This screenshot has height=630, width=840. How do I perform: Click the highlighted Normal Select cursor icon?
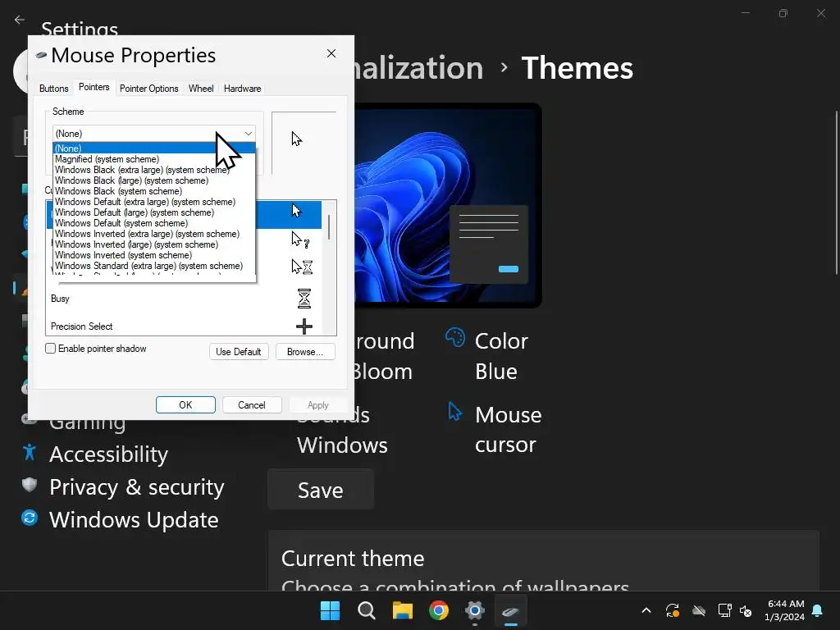pyautogui.click(x=296, y=211)
